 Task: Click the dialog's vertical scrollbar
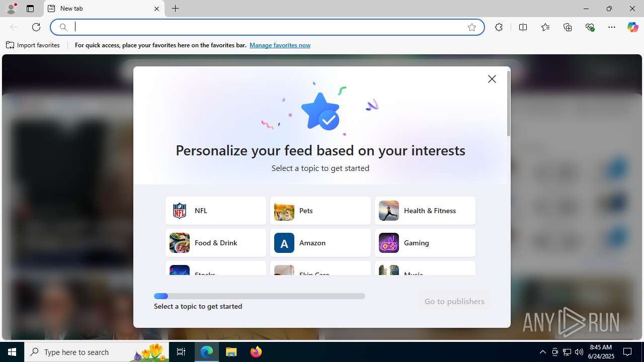coord(509,104)
